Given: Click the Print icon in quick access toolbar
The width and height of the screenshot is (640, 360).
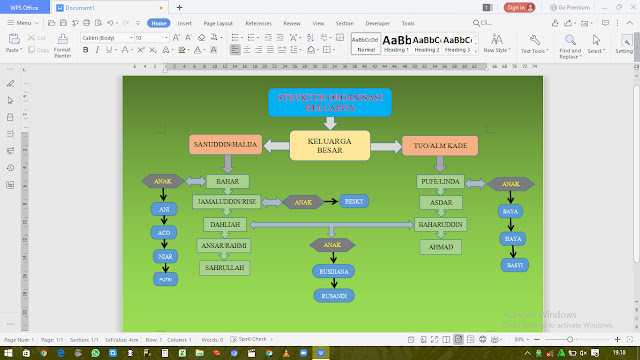Looking at the screenshot, I should 87,23.
